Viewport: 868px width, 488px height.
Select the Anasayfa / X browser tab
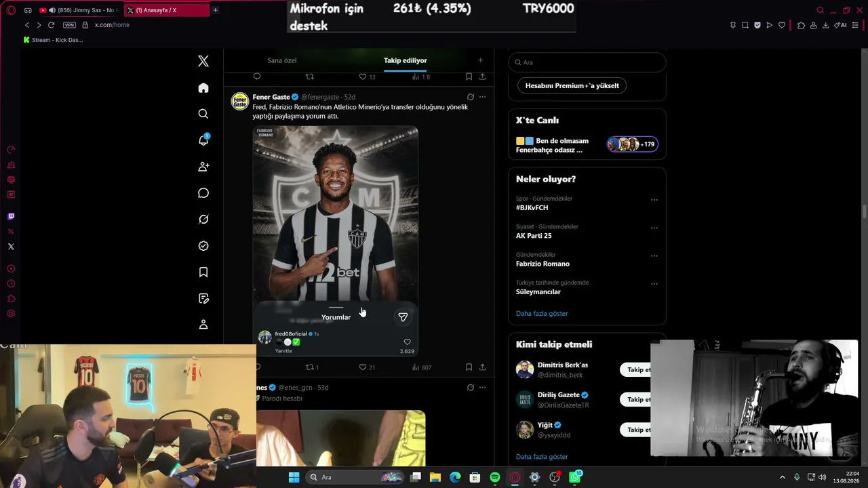pyautogui.click(x=167, y=10)
